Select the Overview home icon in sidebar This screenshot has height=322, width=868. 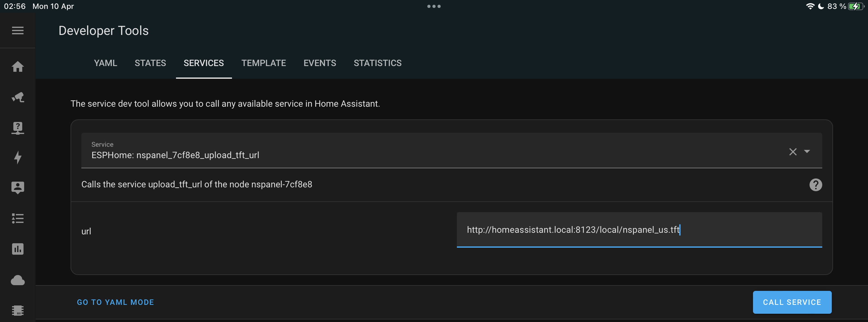[17, 67]
